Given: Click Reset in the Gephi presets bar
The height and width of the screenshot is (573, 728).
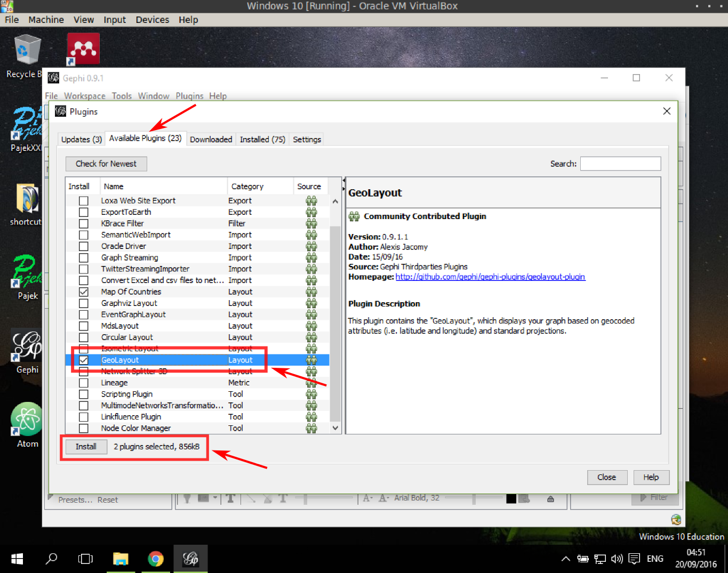Looking at the screenshot, I should pyautogui.click(x=108, y=500).
